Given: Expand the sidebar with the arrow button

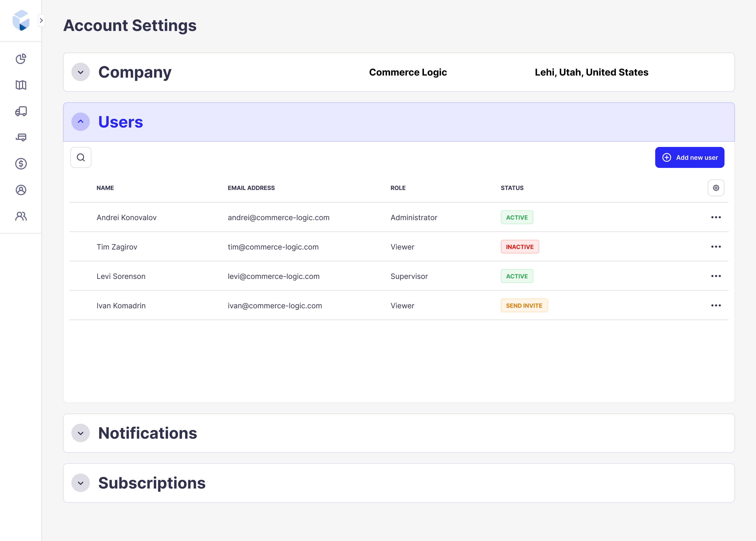Looking at the screenshot, I should (x=41, y=20).
